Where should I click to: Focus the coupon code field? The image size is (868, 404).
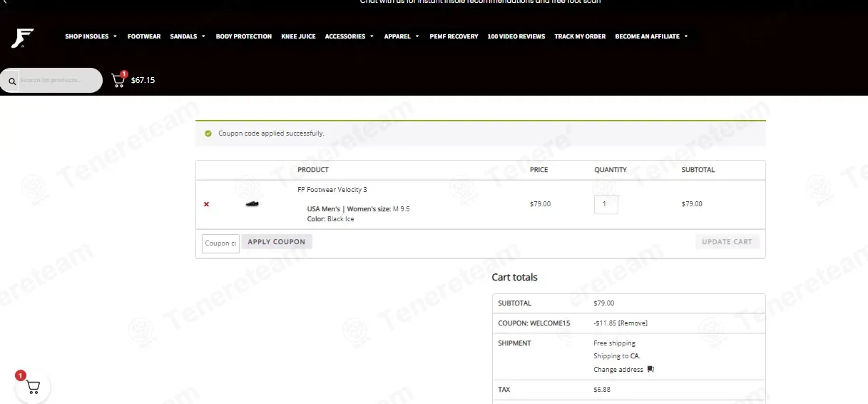pos(220,243)
